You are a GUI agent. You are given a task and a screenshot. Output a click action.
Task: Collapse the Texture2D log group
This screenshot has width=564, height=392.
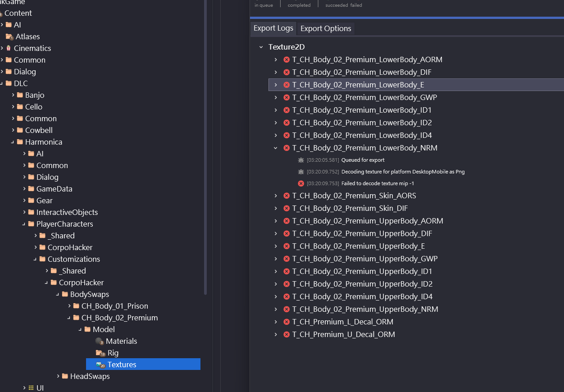click(x=261, y=47)
